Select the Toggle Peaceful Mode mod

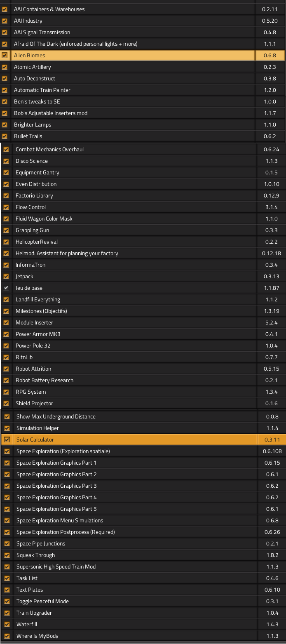pyautogui.click(x=135, y=601)
